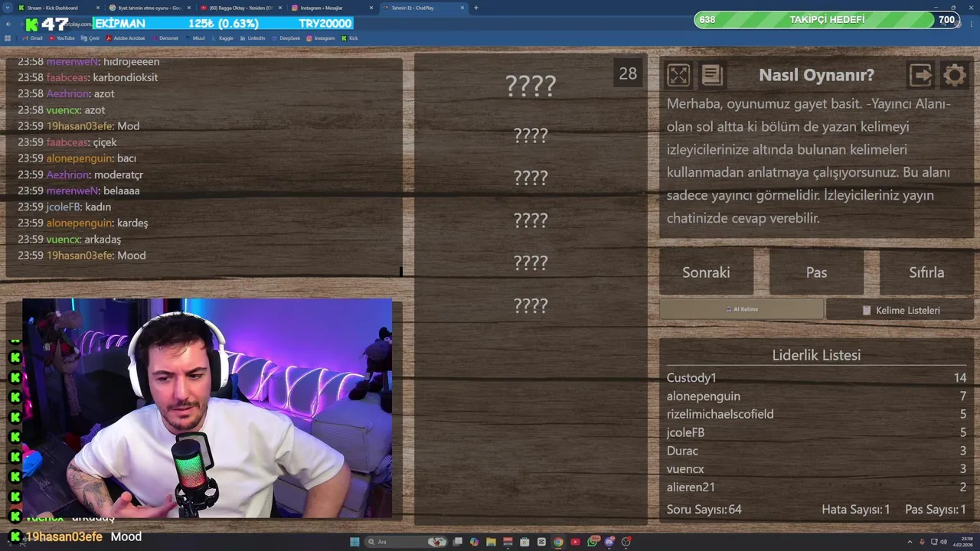Click the streamer webcam feed

tap(207, 409)
